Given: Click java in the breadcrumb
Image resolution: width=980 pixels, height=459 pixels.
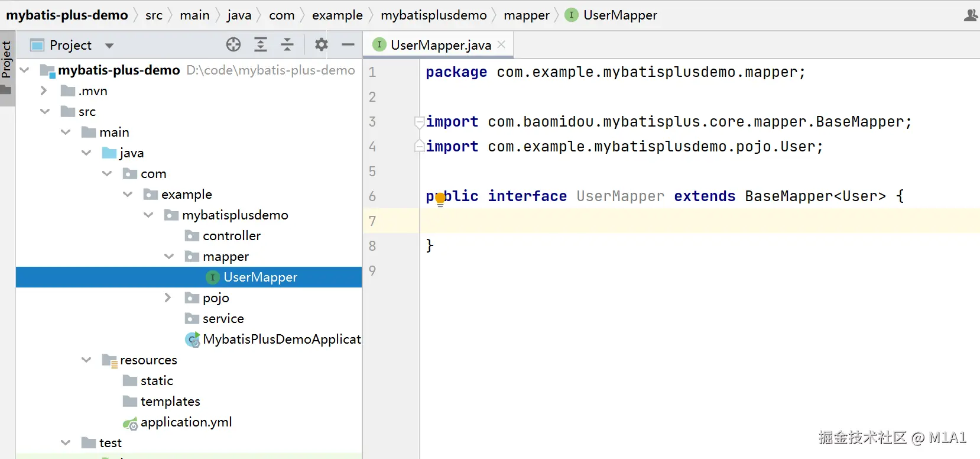Looking at the screenshot, I should (x=239, y=15).
